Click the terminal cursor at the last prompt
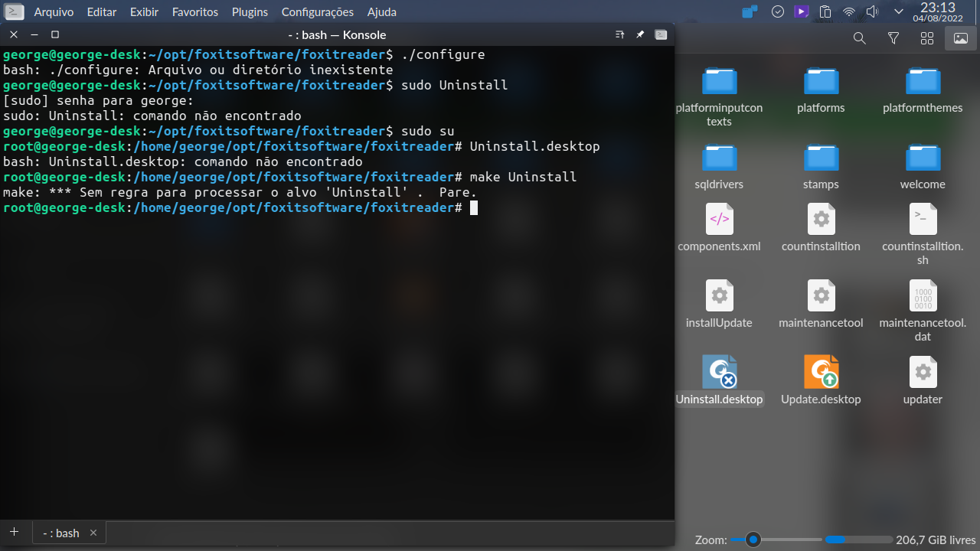The image size is (980, 551). (474, 207)
